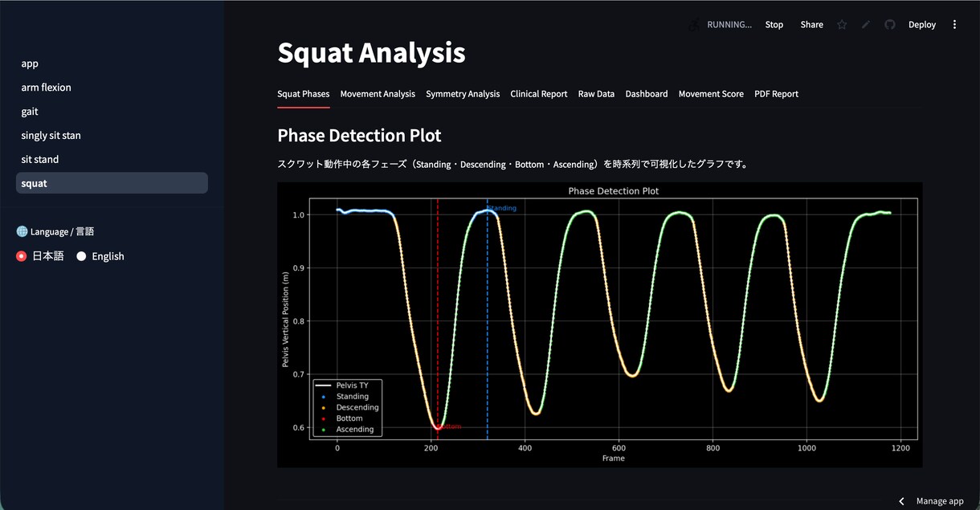Go to the sit stand page

112,159
